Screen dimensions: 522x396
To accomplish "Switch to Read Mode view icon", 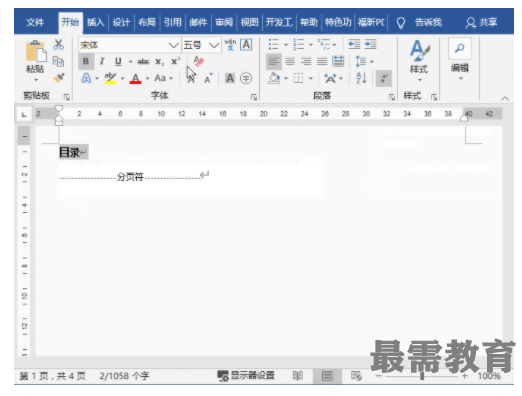I will (x=298, y=376).
